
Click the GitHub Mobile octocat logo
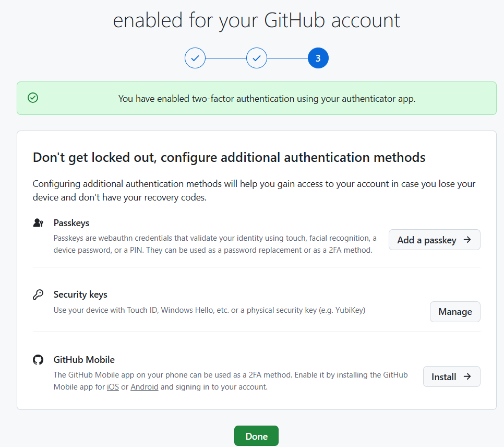point(38,360)
